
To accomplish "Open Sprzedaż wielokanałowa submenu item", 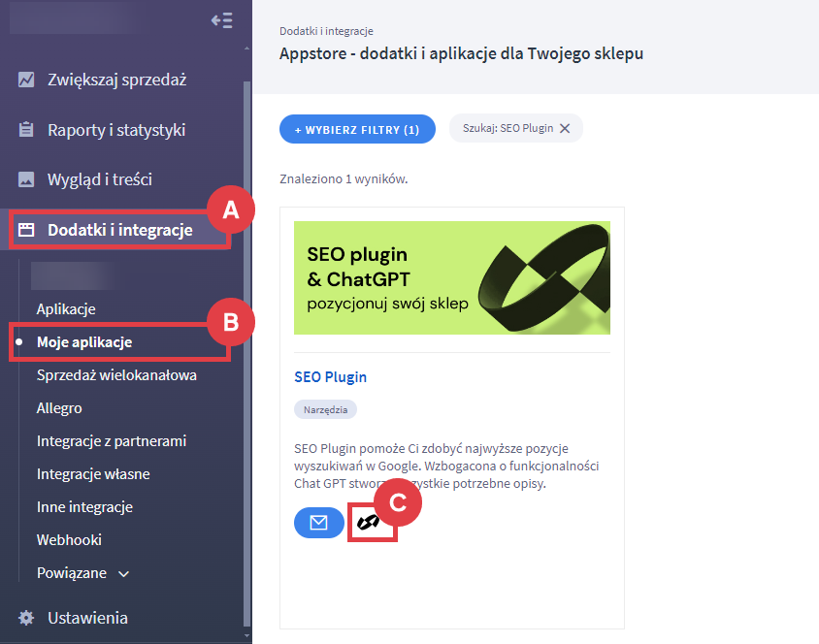I will click(116, 375).
